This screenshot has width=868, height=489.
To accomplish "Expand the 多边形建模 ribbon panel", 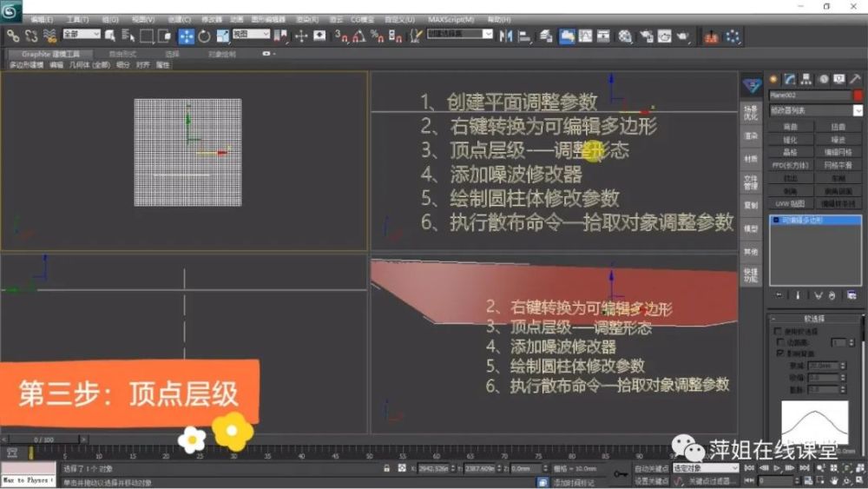I will tap(26, 65).
